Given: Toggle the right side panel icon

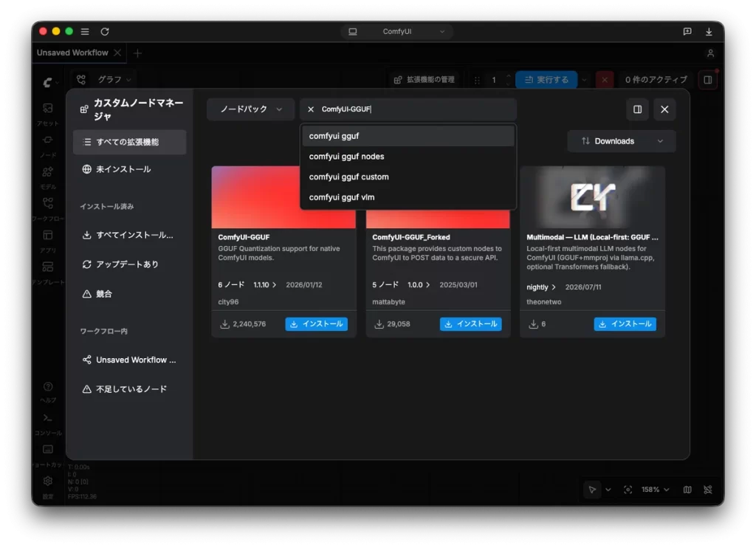Looking at the screenshot, I should [708, 80].
